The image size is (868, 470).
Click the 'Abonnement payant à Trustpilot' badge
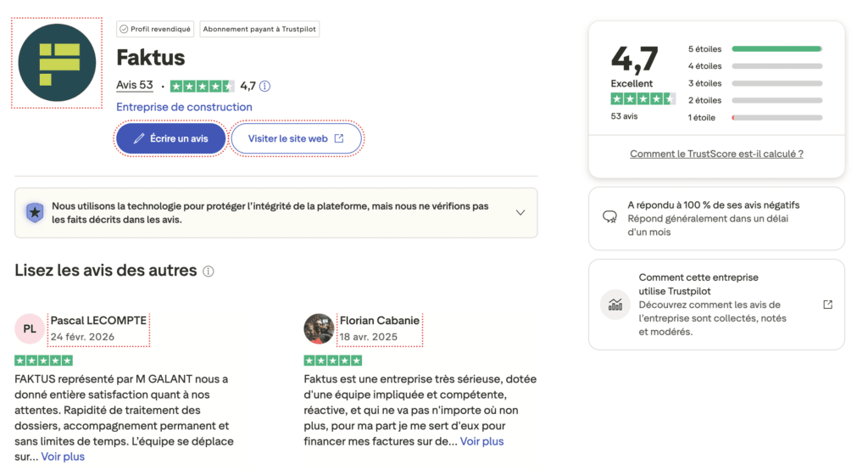click(x=259, y=29)
